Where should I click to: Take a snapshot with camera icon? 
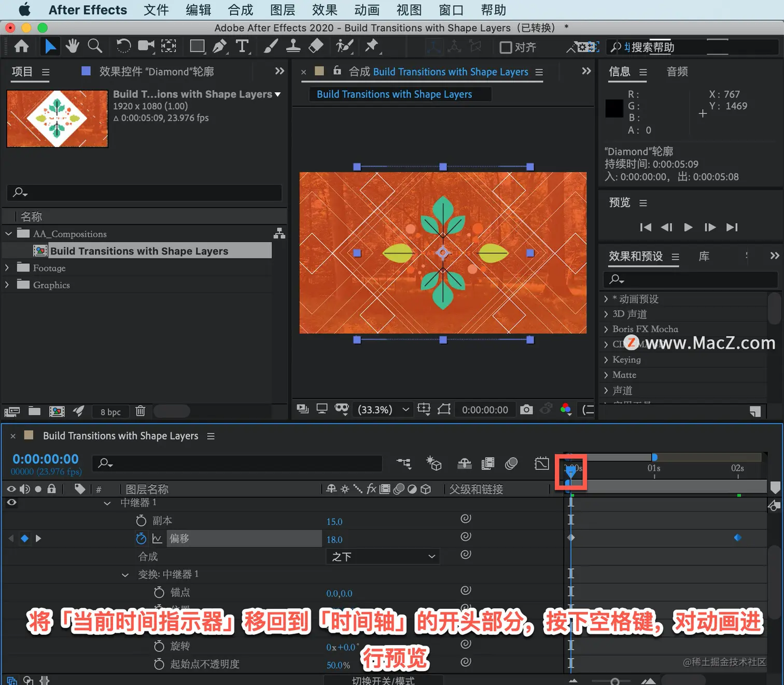pyautogui.click(x=526, y=409)
